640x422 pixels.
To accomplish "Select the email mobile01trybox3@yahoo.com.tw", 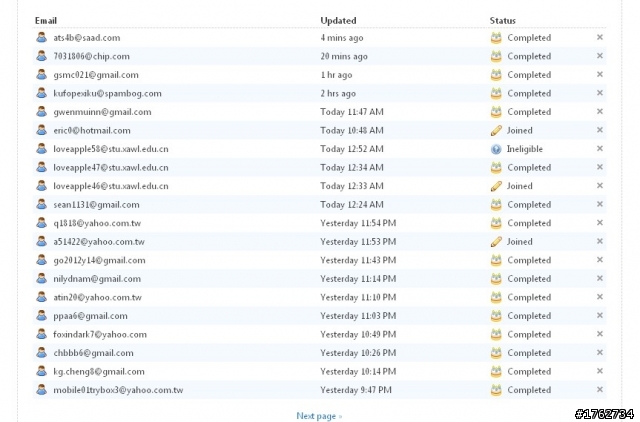I will [x=118, y=390].
